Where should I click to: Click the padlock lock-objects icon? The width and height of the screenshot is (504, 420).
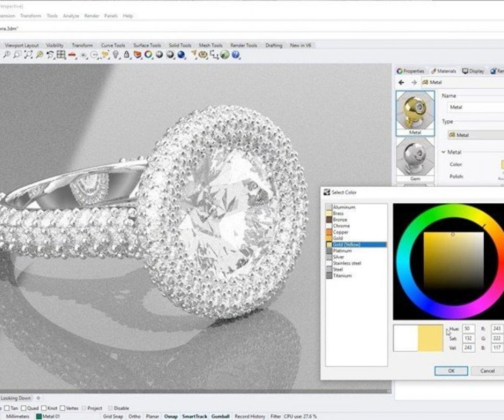(126, 55)
